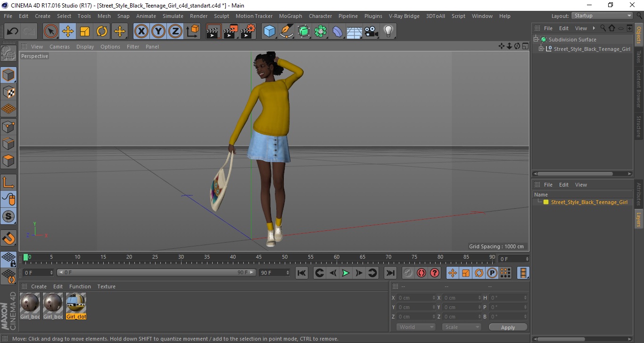Open the Scale mode dropdown

462,327
